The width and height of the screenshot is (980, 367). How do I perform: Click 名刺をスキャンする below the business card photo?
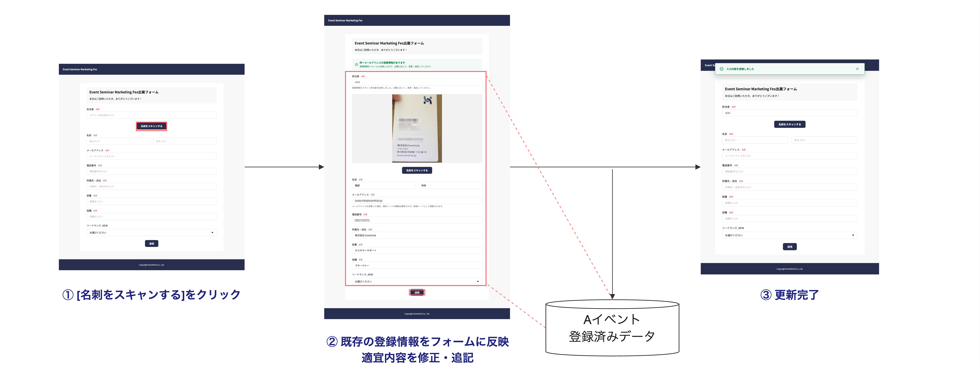(x=417, y=171)
